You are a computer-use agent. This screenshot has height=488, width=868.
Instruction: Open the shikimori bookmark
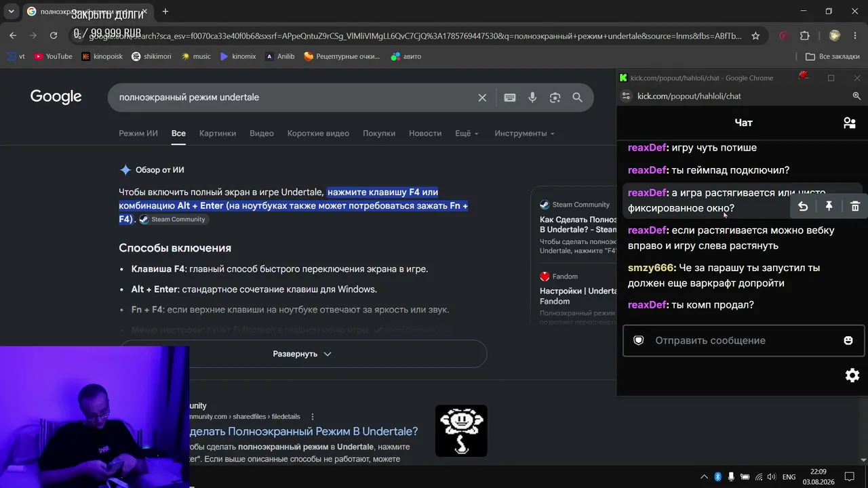[x=151, y=56]
